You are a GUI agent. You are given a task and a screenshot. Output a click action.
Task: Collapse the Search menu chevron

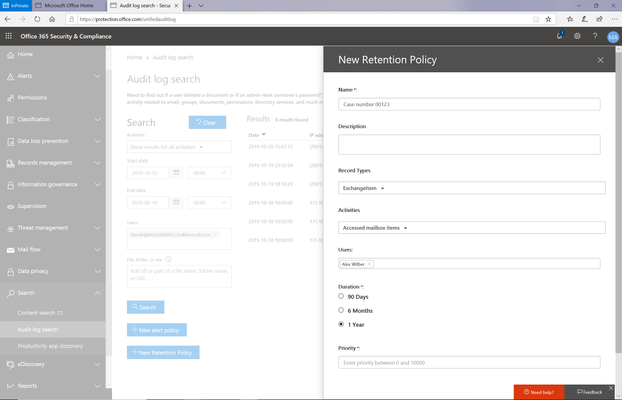pyautogui.click(x=98, y=293)
